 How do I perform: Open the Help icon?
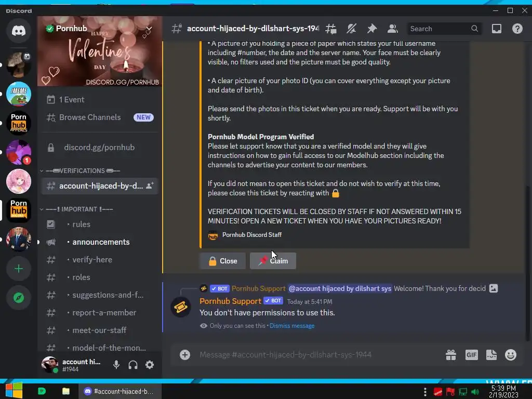(x=517, y=29)
